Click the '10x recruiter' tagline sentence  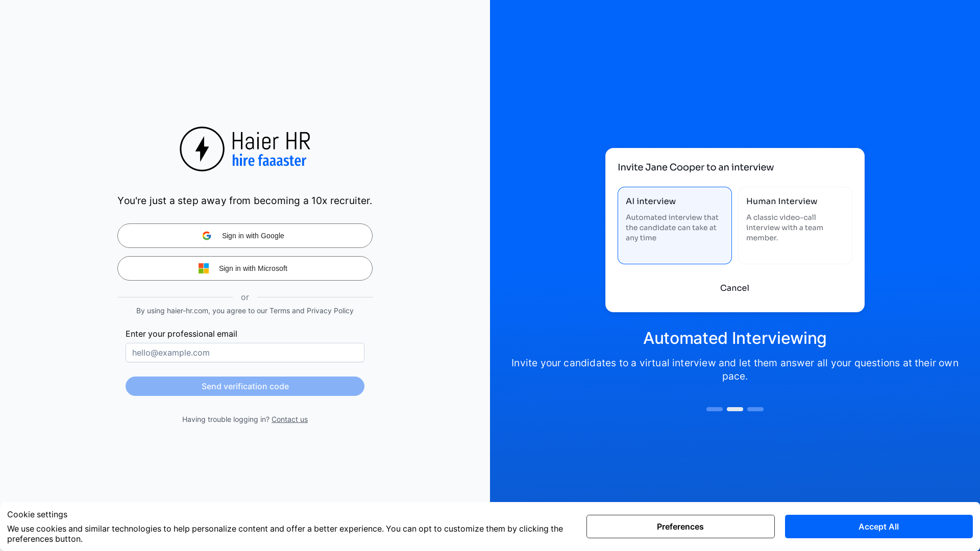(x=245, y=201)
